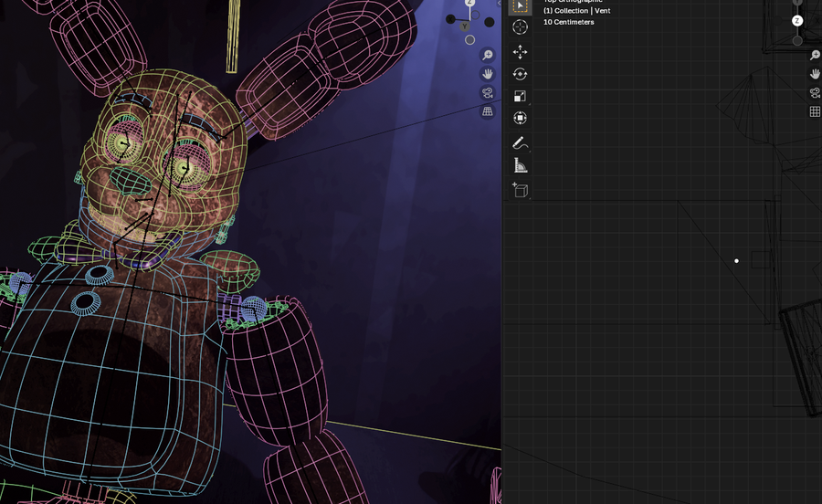Toggle camera view in top orthographic viewport
This screenshot has width=822, height=504.
tap(816, 93)
